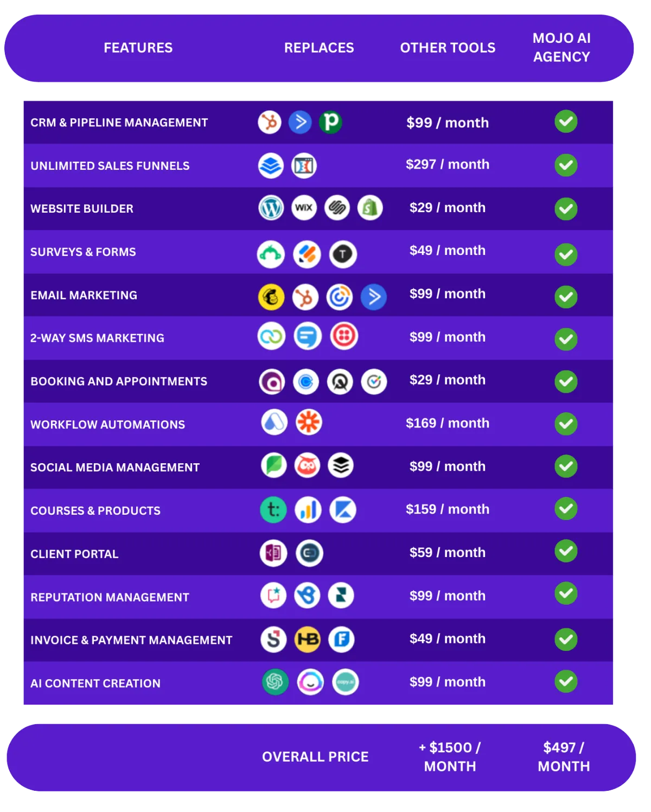Click the Mailchimp icon in Email Marketing row
651x812 pixels.
click(x=271, y=297)
